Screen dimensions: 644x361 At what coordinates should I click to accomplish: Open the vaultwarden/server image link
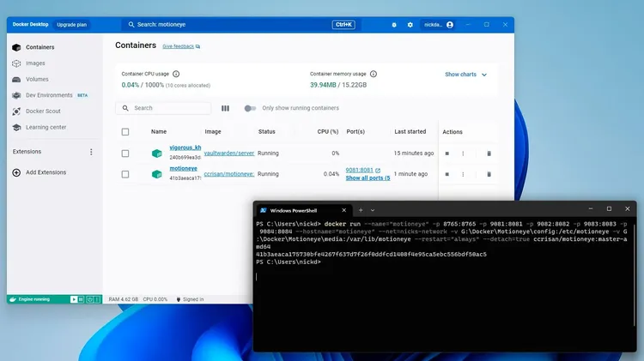(x=228, y=153)
